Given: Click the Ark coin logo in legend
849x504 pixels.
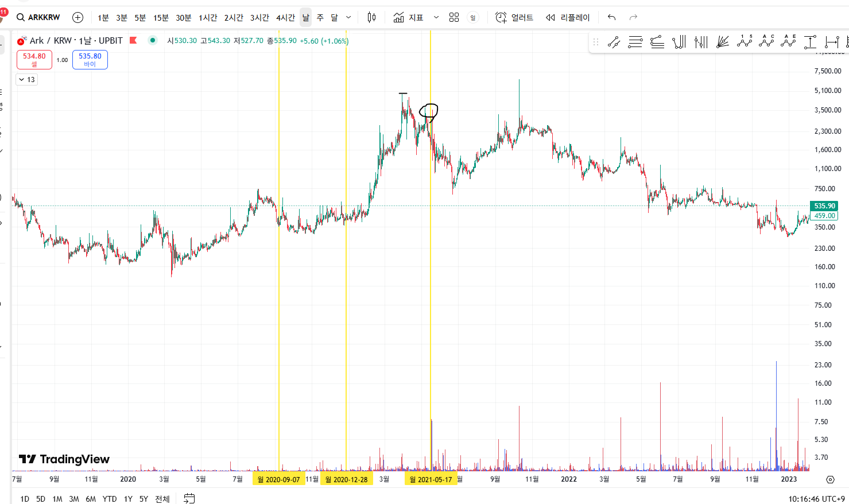Looking at the screenshot, I should click(22, 41).
